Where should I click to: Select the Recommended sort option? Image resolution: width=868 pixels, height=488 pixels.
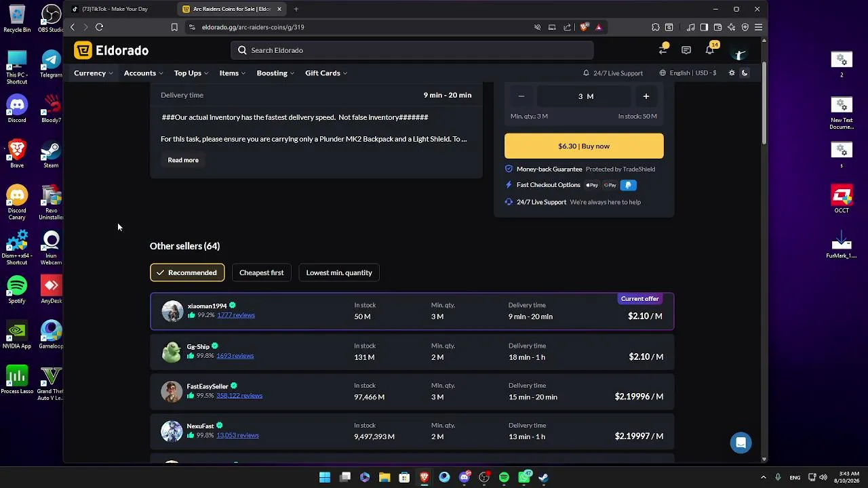click(187, 272)
